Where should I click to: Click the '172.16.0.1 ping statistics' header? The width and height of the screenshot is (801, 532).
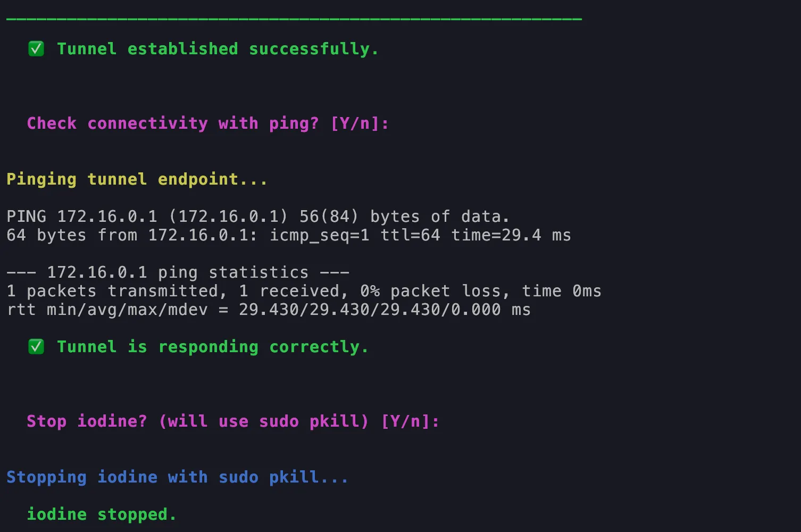point(178,272)
